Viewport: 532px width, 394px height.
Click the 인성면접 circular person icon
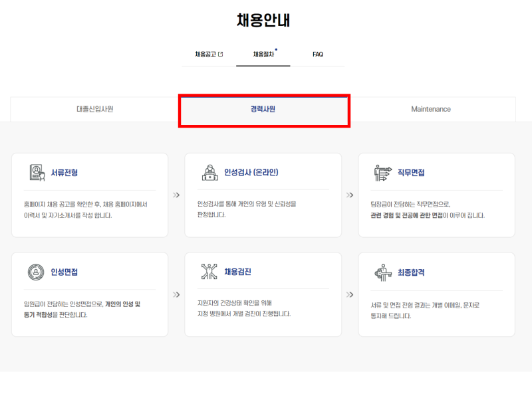point(35,272)
